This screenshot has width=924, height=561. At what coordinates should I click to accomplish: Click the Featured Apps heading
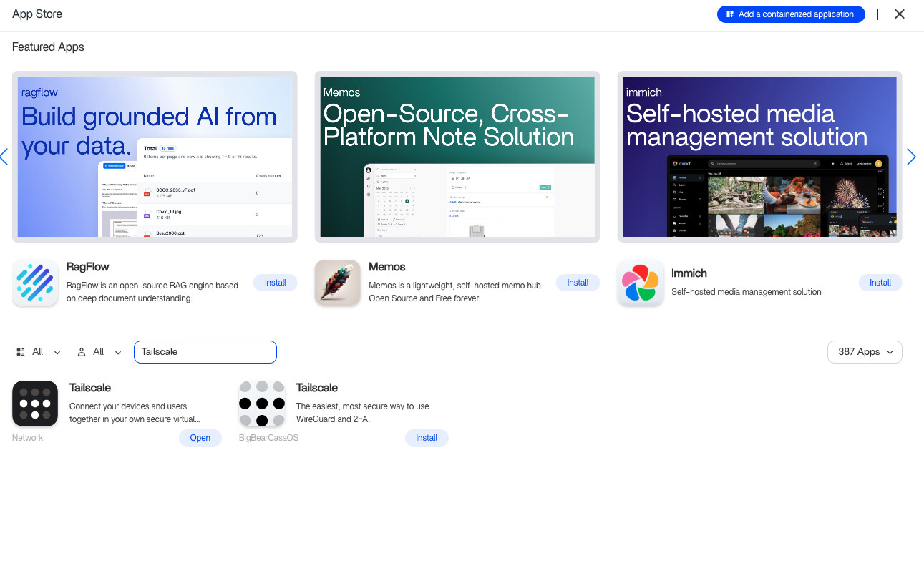click(48, 47)
